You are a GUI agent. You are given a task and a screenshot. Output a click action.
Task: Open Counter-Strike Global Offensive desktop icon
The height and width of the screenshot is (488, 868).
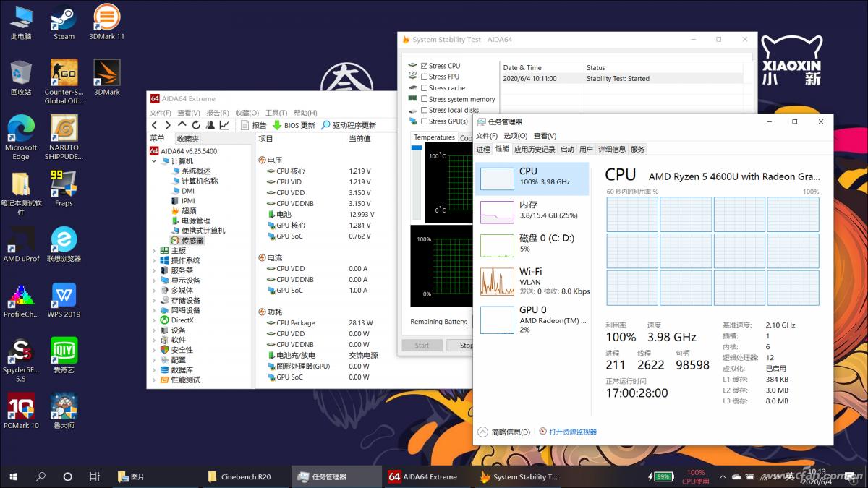pyautogui.click(x=64, y=82)
